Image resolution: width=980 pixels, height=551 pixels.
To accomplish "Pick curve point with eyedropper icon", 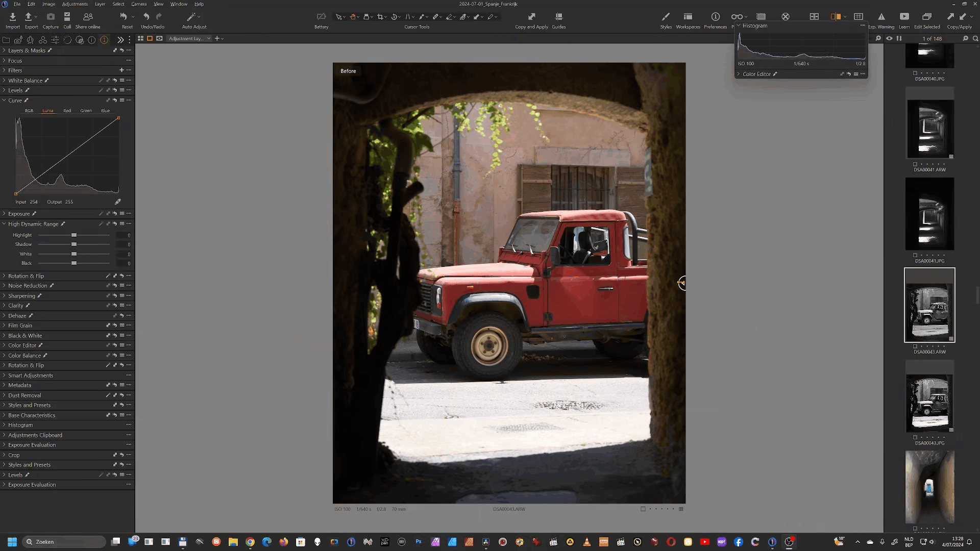I will pos(117,202).
